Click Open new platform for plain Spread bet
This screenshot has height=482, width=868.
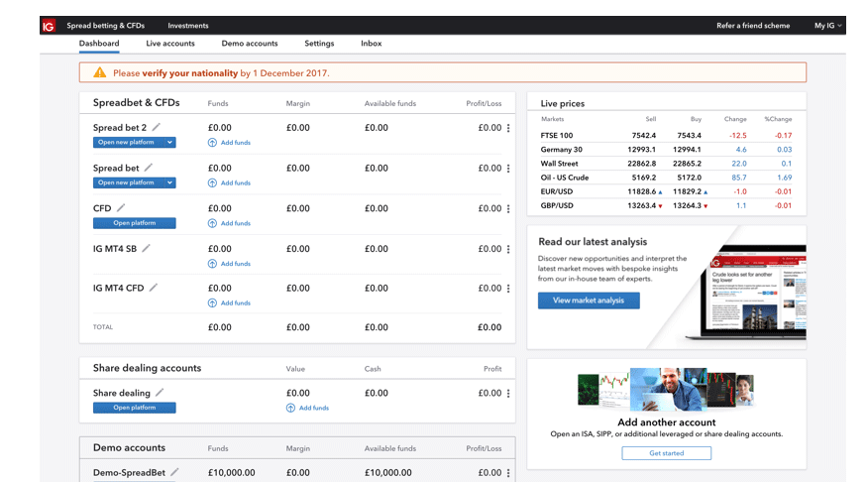[x=129, y=182]
